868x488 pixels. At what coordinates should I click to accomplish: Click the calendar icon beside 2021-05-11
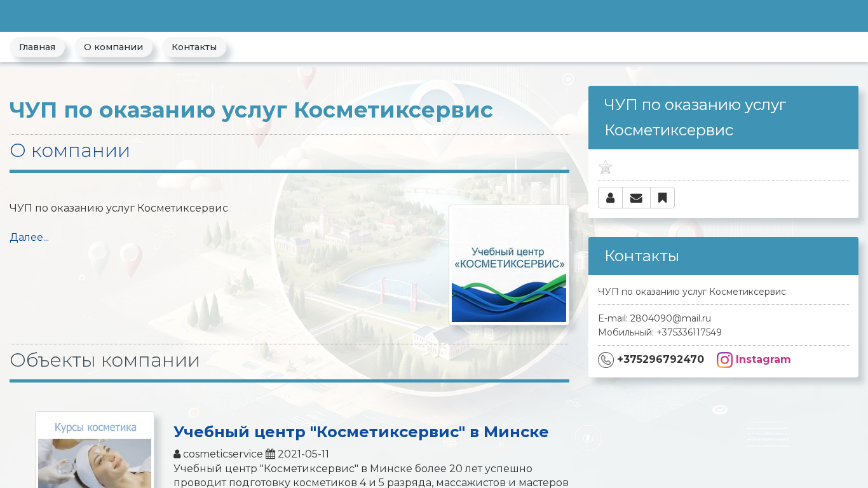[270, 454]
